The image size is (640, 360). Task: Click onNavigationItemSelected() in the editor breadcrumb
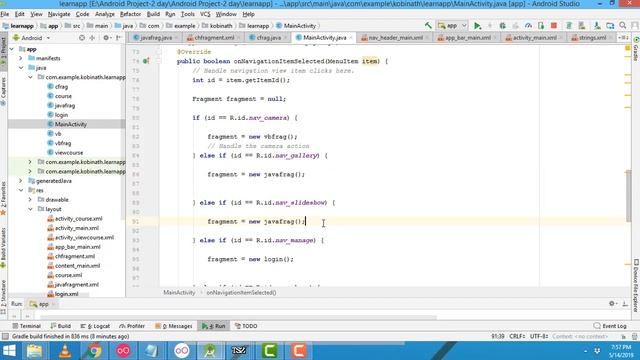pyautogui.click(x=241, y=293)
